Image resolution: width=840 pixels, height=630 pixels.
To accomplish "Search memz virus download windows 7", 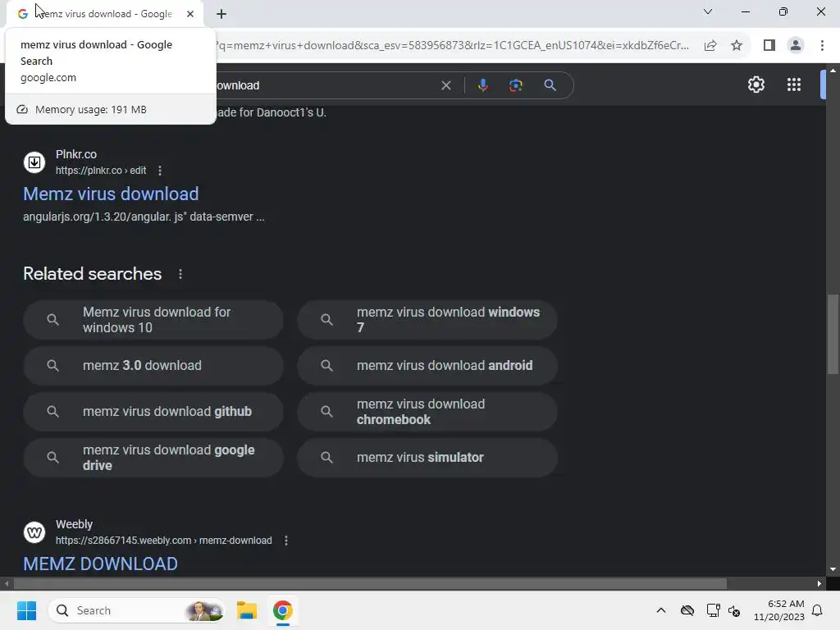I will [427, 320].
